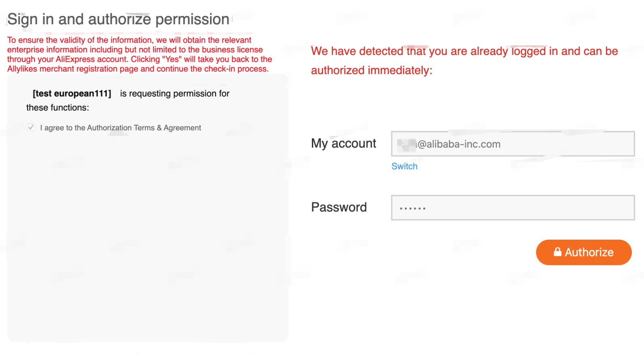Screen dimensions: 644x354
Task: Click the "My account" field label
Action: 343,143
